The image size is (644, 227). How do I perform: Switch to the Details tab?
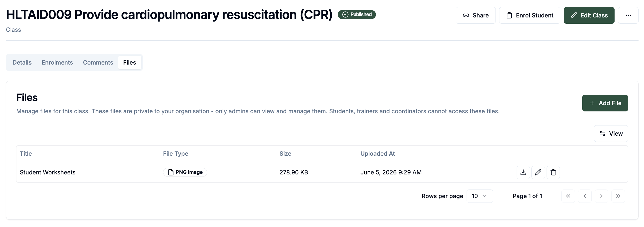(22, 62)
